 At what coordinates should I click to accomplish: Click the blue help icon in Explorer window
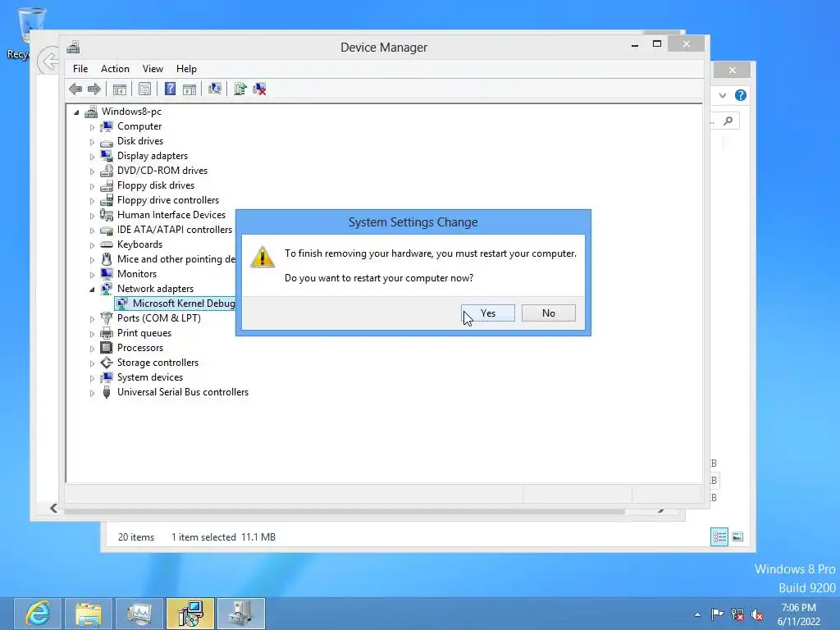741,95
